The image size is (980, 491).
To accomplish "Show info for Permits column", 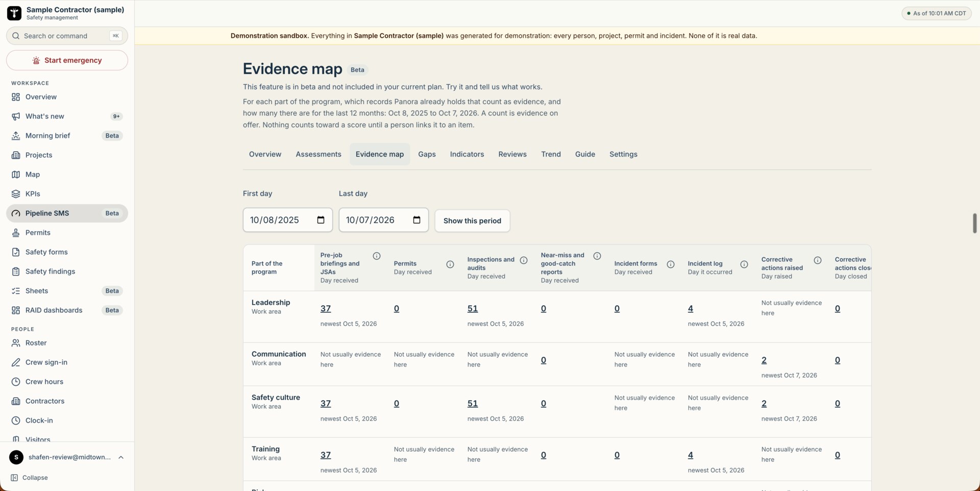I will [x=450, y=264].
